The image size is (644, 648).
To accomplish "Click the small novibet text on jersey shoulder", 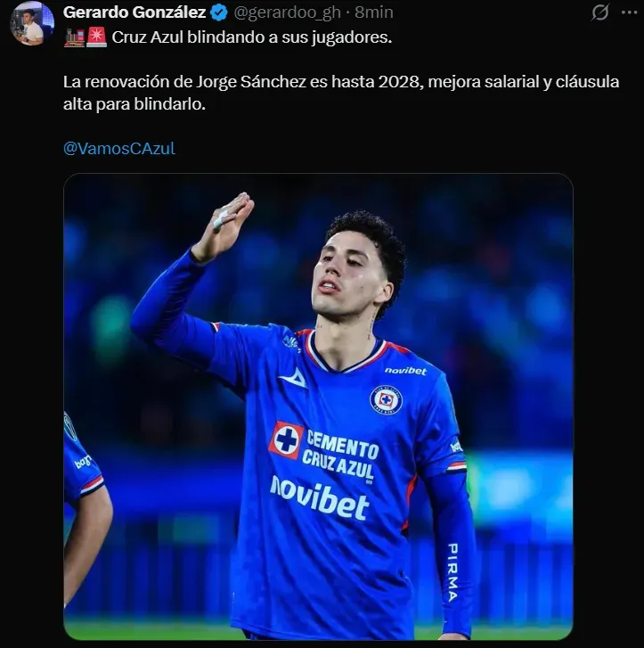I will 405,371.
